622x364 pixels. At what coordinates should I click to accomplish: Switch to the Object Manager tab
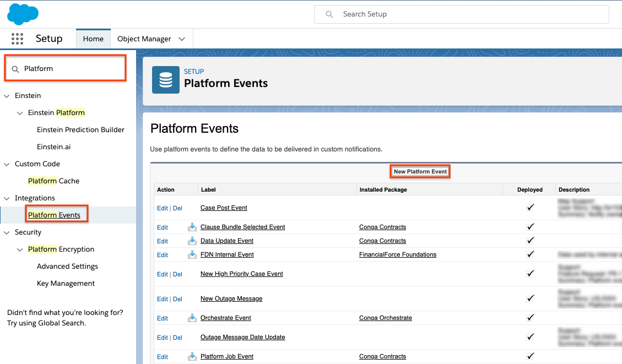(x=144, y=39)
